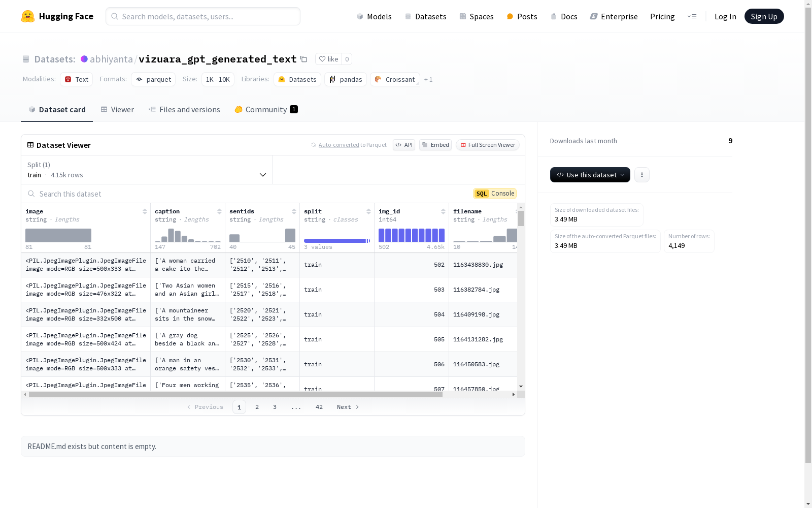Image resolution: width=812 pixels, height=508 pixels.
Task: Click the heart like button
Action: [328, 59]
